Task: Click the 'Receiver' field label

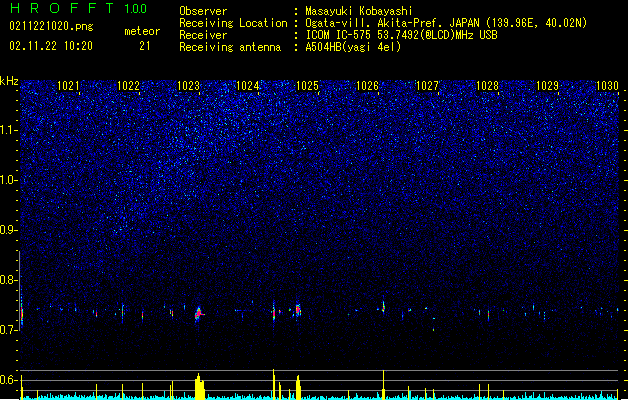Action: click(203, 35)
